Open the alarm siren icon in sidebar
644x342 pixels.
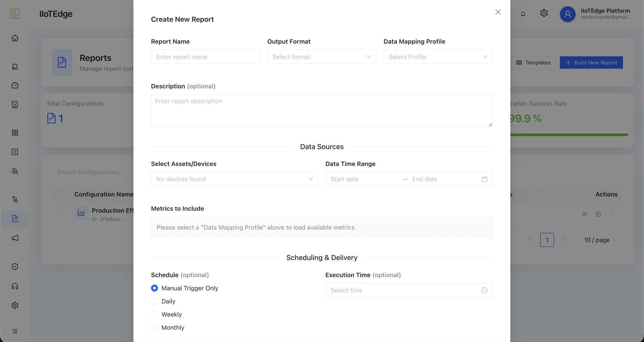(15, 66)
